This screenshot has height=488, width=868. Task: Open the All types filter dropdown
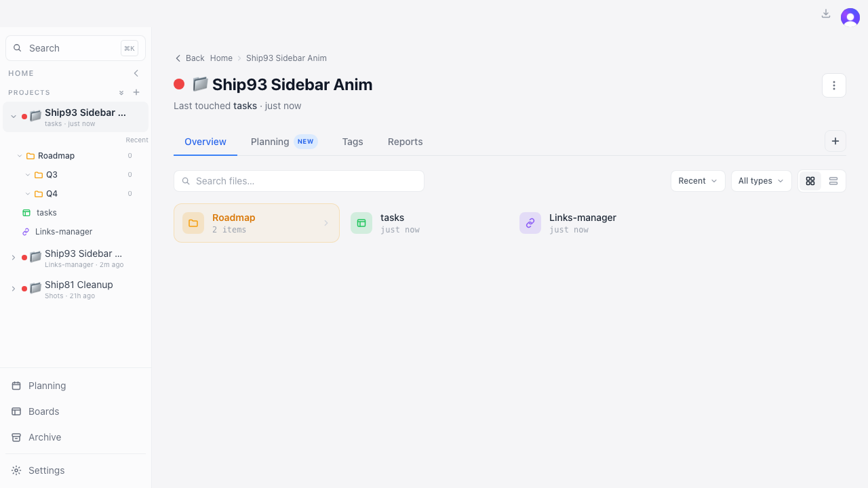click(x=761, y=181)
